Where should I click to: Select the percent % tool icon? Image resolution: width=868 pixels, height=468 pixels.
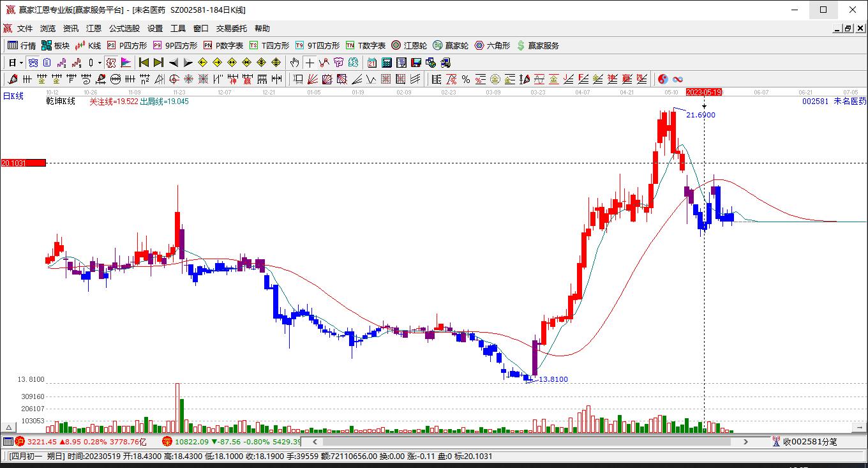[466, 79]
